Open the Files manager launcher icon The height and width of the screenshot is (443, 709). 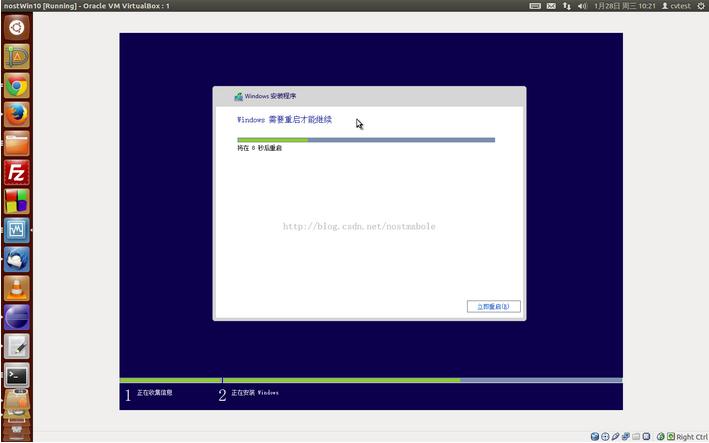tap(17, 143)
